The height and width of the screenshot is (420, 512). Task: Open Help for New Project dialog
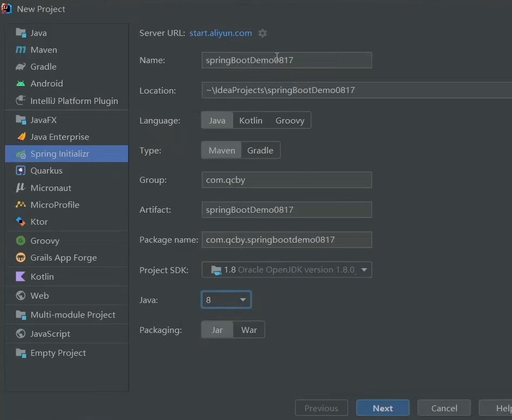point(496,408)
